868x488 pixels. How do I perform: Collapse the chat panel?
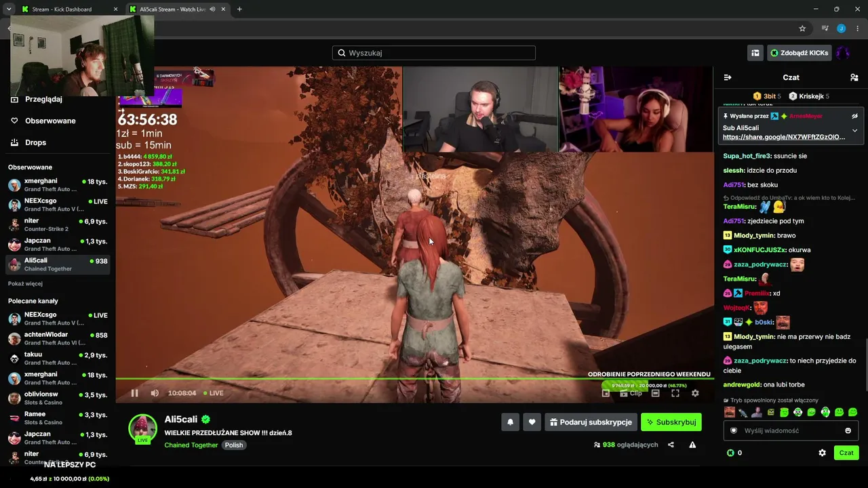(x=728, y=77)
